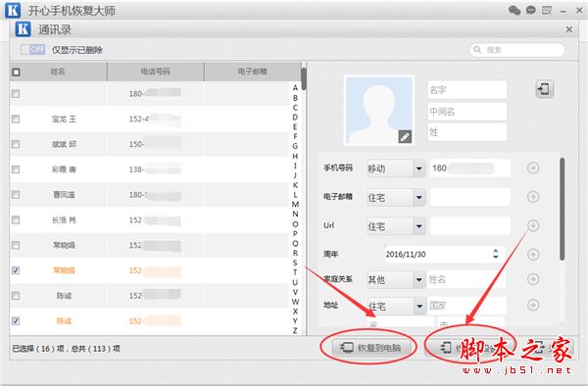Image resolution: width=588 pixels, height=386 pixels.
Task: Add another Url entry with plus icon
Action: tap(533, 225)
